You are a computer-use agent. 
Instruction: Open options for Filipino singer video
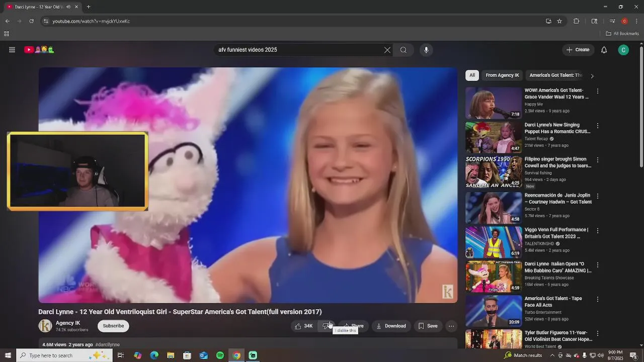tap(598, 160)
